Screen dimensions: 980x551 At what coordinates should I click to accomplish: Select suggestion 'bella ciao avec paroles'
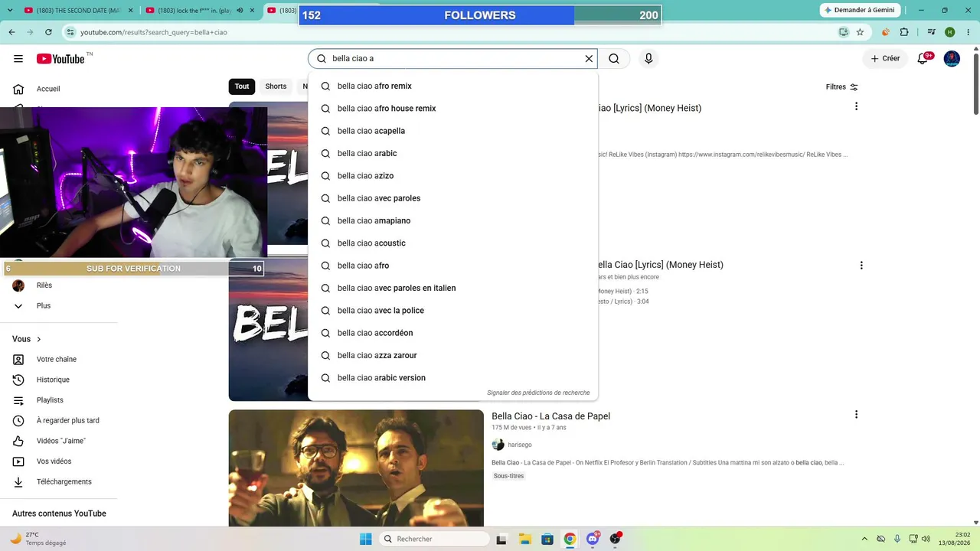(x=452, y=198)
